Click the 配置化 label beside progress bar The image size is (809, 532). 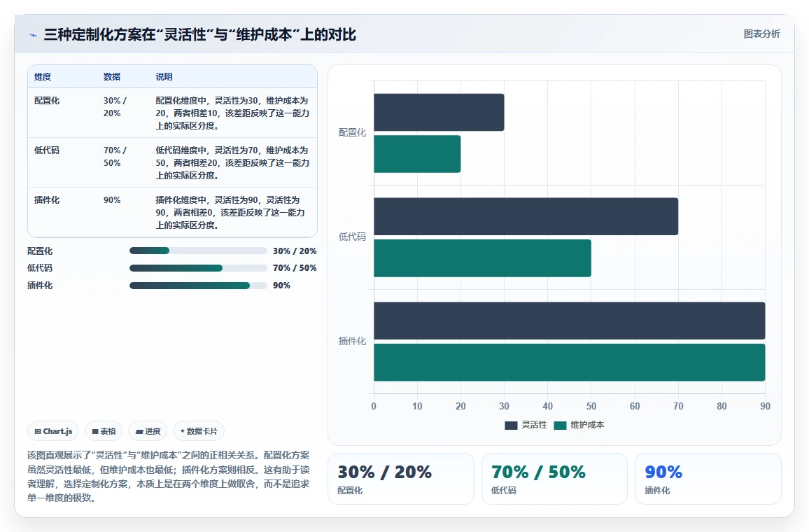[x=40, y=251]
